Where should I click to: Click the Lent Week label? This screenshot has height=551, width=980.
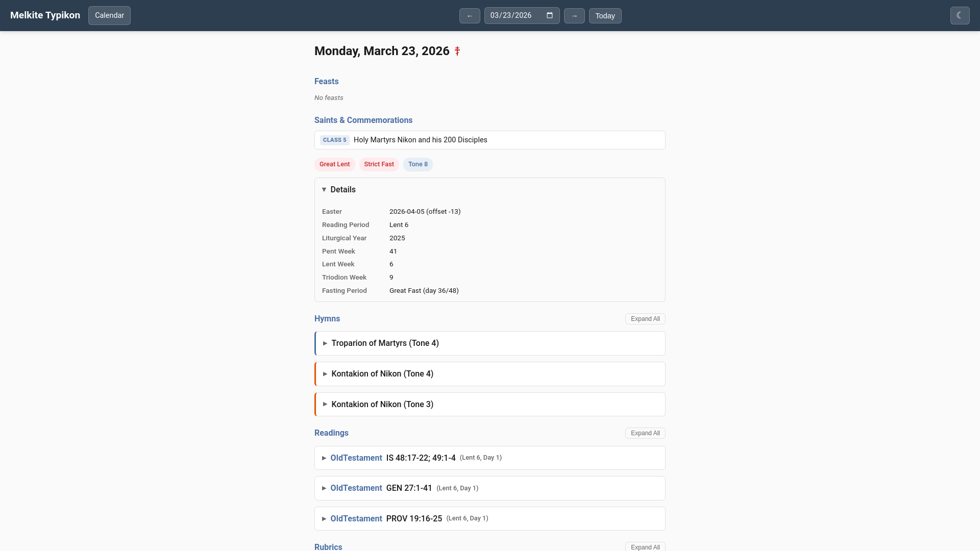click(338, 264)
